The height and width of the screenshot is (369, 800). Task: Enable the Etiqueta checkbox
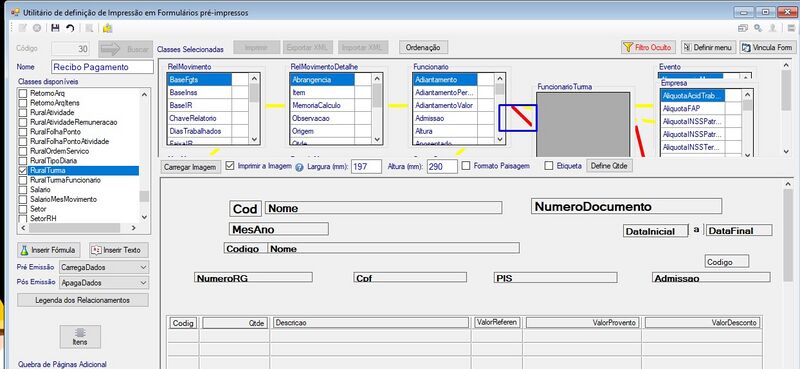pyautogui.click(x=549, y=166)
